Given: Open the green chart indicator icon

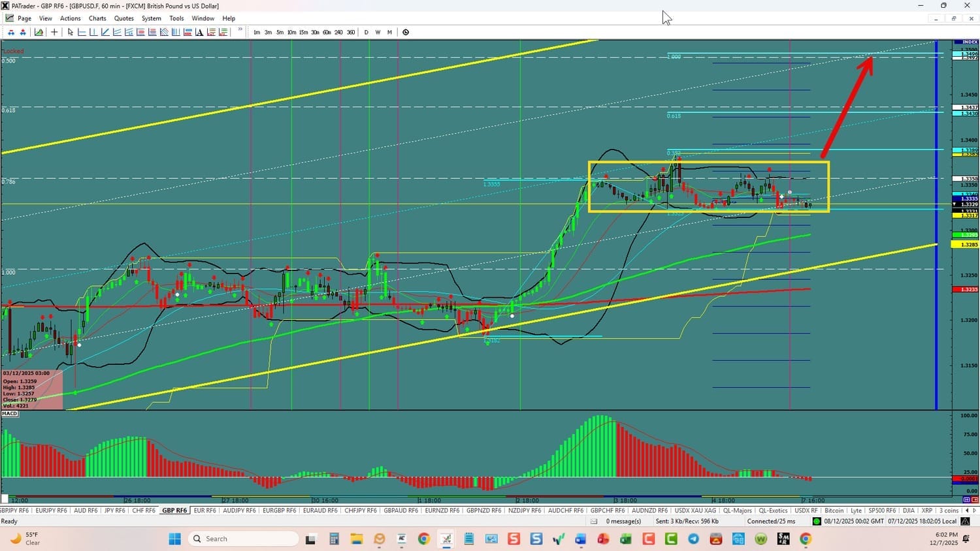Looking at the screenshot, I should point(39,32).
